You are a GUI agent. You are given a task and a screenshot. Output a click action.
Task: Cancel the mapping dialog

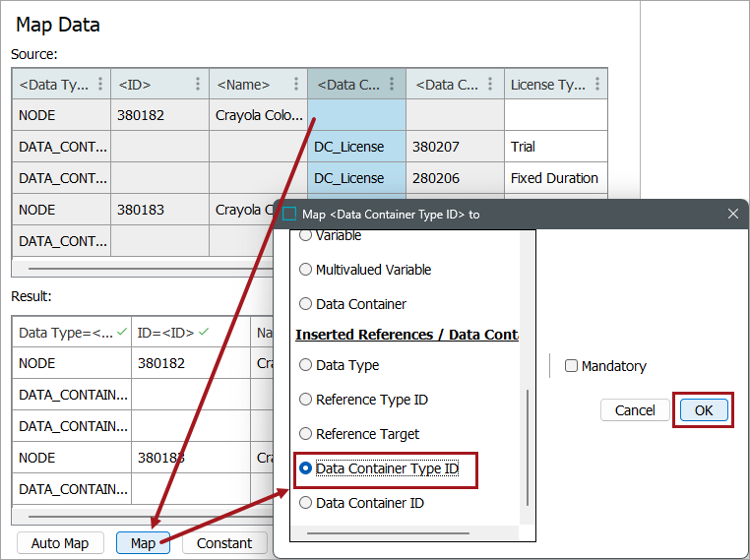(x=635, y=410)
